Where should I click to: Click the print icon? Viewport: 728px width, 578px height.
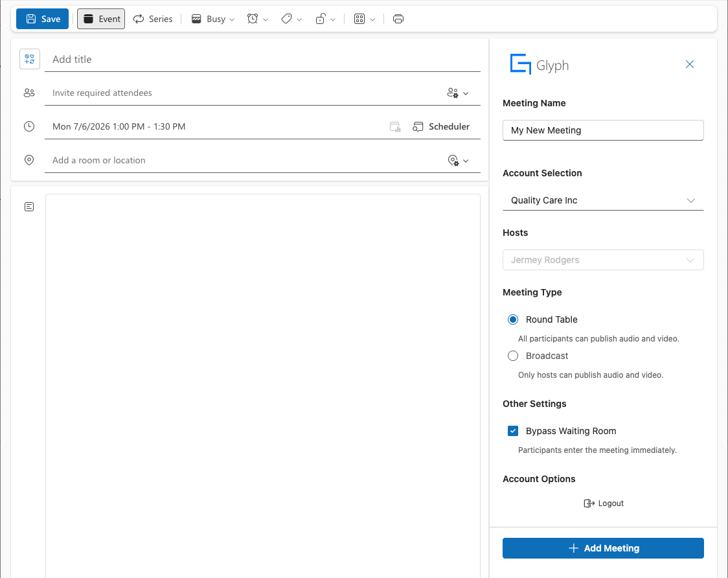(x=398, y=19)
